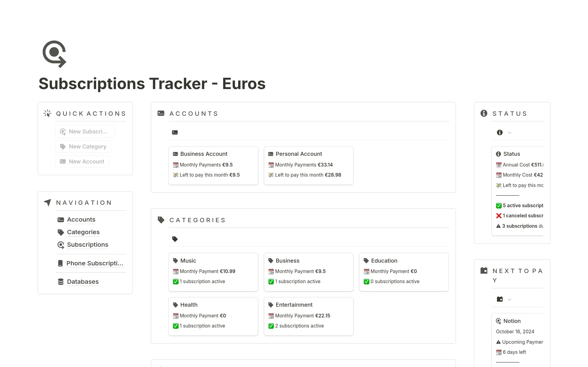Click the credit card icon in Accounts header

click(x=161, y=113)
